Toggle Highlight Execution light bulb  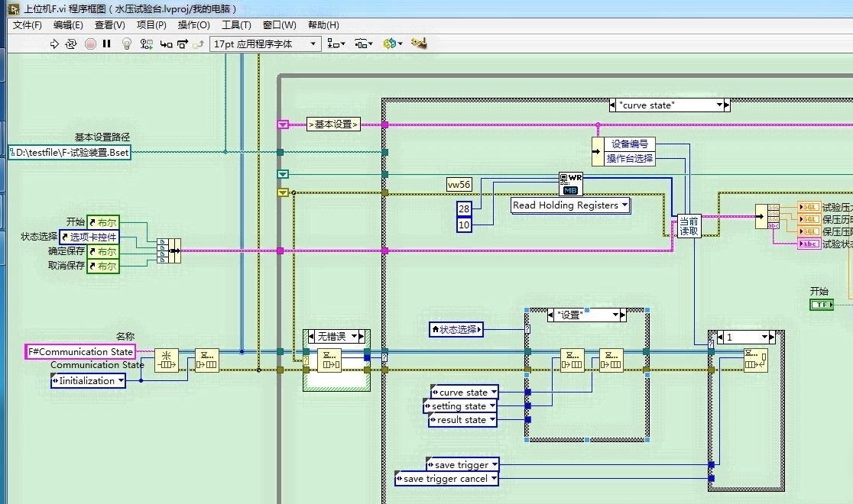[127, 44]
